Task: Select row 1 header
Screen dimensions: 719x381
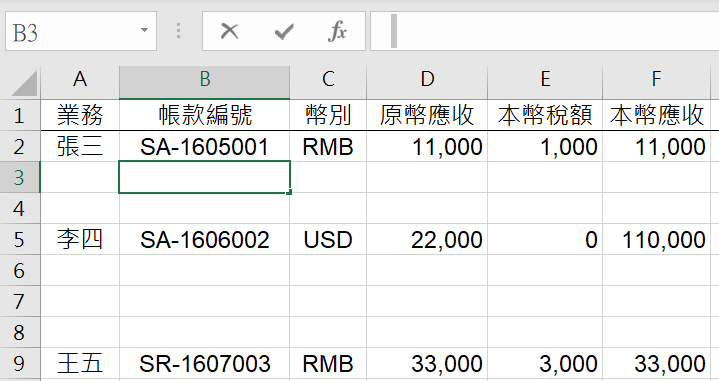Action: coord(20,115)
